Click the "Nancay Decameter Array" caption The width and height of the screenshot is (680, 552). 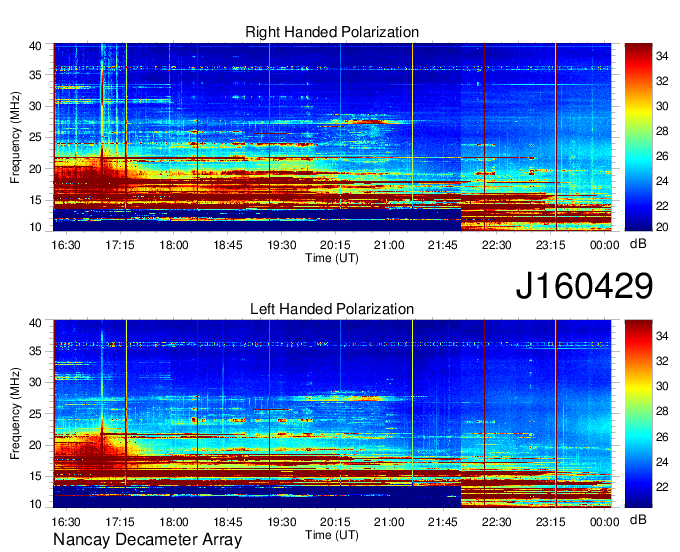[x=147, y=540]
